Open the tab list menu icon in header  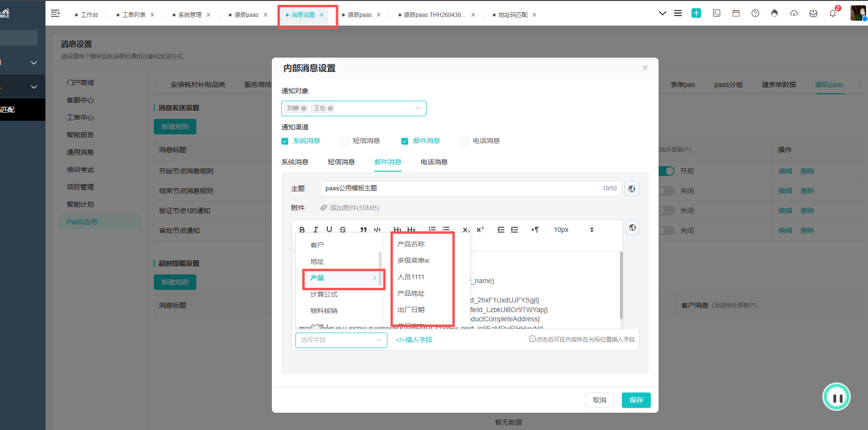click(678, 13)
